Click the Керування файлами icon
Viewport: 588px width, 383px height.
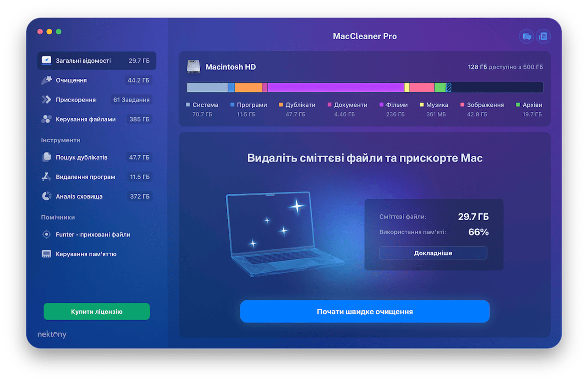click(x=46, y=119)
